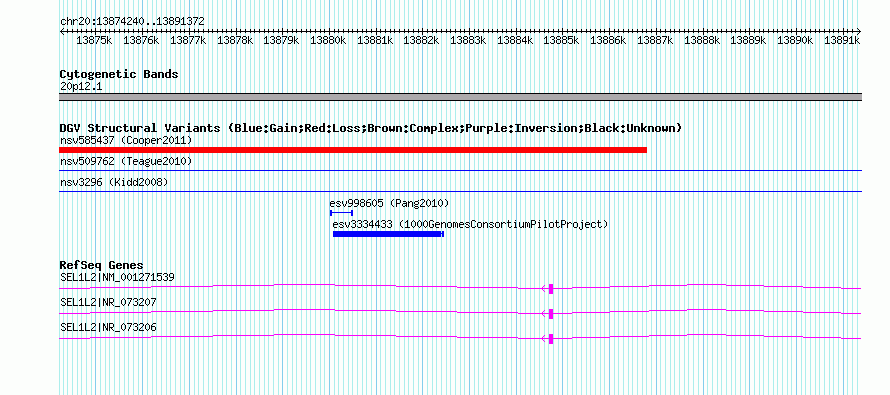Click the 13880k ruler tick label
The height and width of the screenshot is (395, 890).
(x=328, y=40)
